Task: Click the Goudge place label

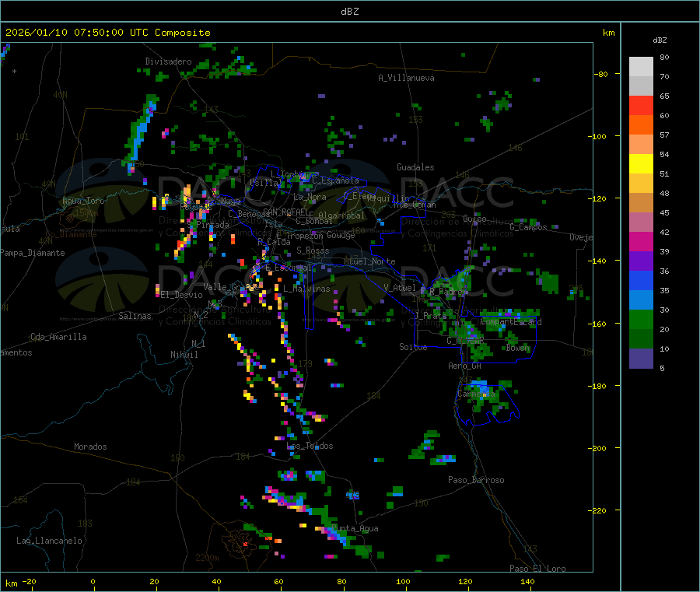Action: click(x=341, y=235)
